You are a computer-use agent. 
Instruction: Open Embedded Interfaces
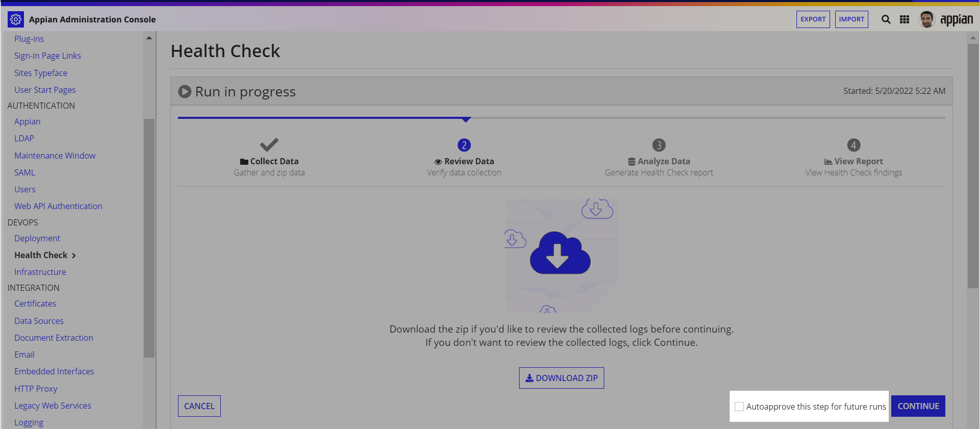[54, 371]
